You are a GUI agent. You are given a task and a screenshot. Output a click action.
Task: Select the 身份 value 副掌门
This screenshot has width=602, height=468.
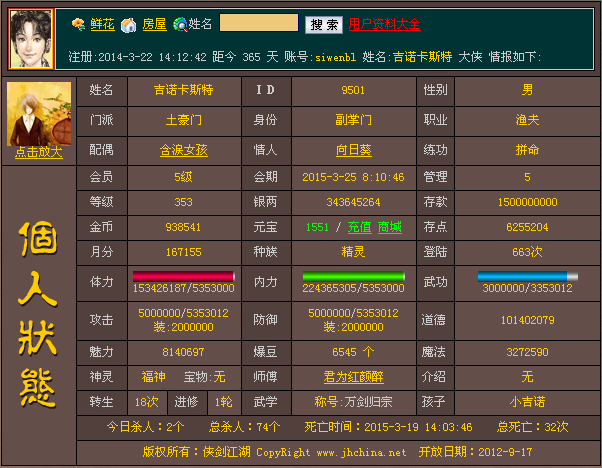[x=354, y=120]
